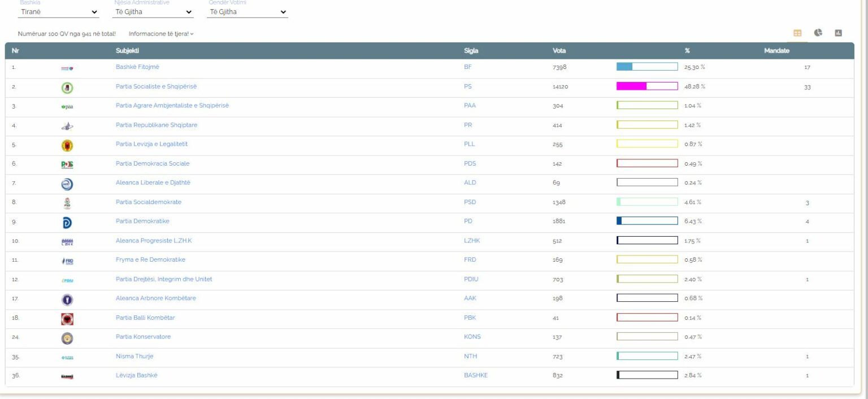Open Partia Drejtësi, Integrim dhe Unitet link
Viewport: 868px width, 399px height.
(164, 279)
